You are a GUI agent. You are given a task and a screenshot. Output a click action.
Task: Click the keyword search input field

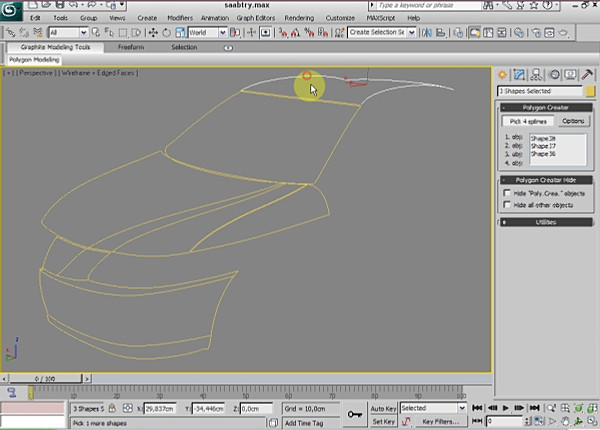click(428, 5)
